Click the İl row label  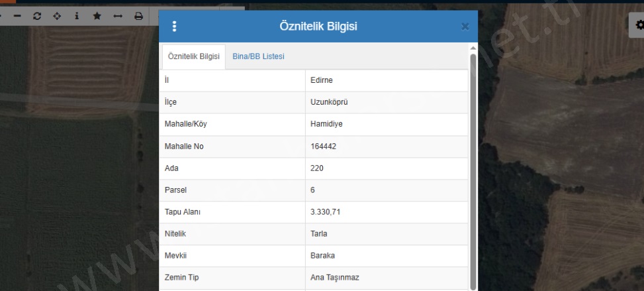[166, 80]
